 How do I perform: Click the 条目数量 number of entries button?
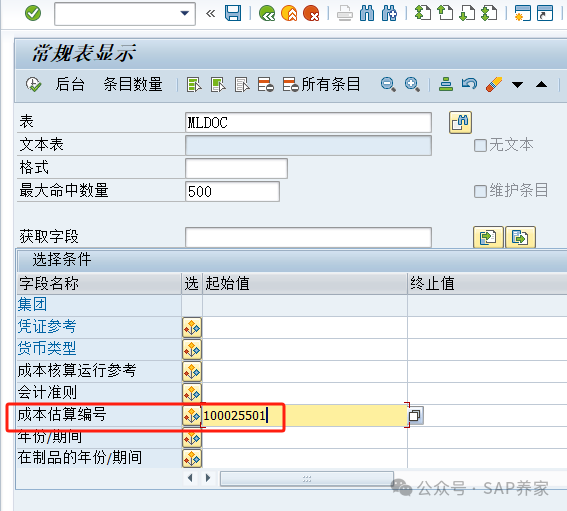pos(133,84)
